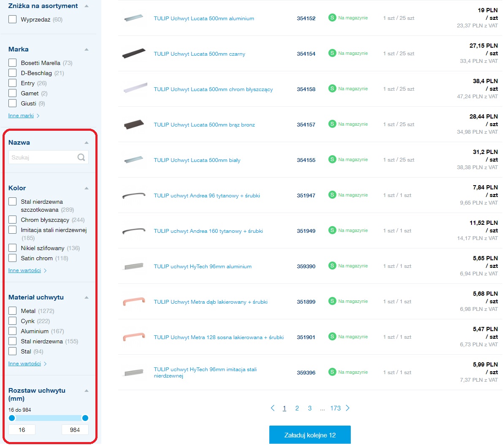
Task: Collapse the Materiał uchwytu section
Action: click(87, 297)
